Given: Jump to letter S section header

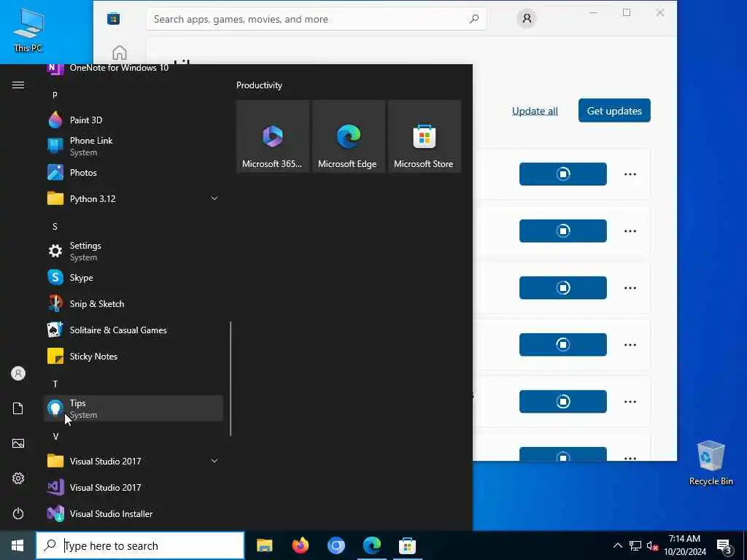Looking at the screenshot, I should click(55, 226).
